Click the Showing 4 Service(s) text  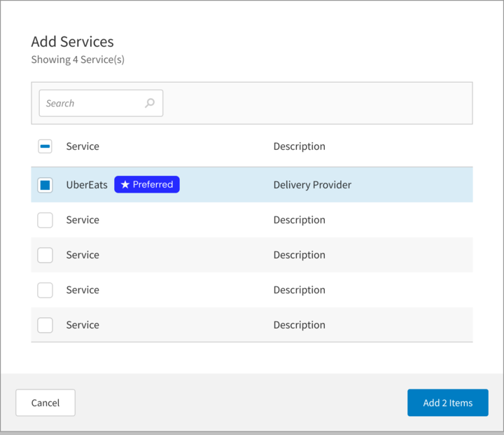[78, 60]
